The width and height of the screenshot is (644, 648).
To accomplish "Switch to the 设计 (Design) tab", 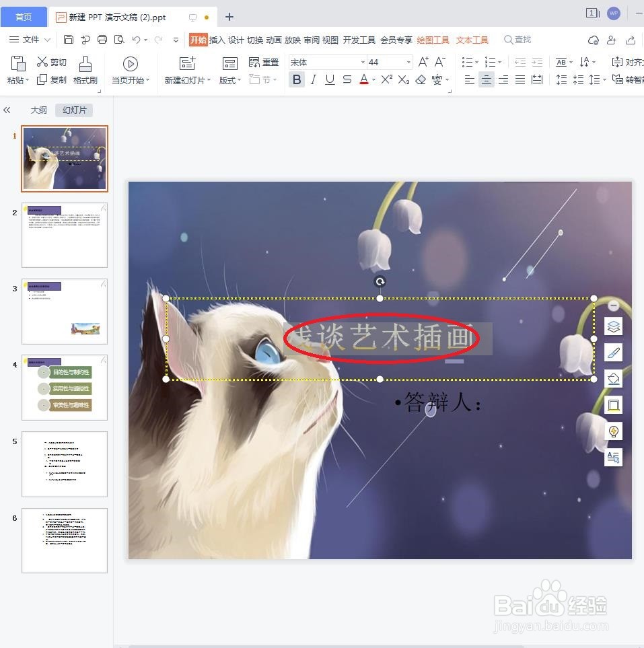I will pyautogui.click(x=236, y=40).
